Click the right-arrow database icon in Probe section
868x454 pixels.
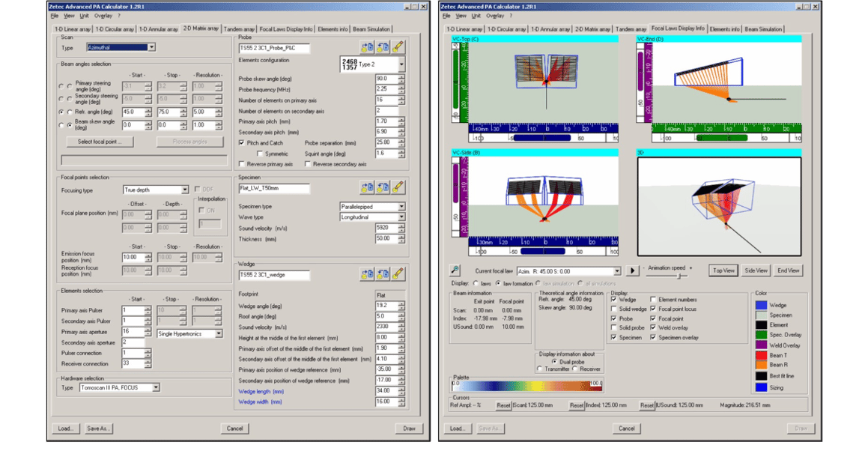(x=367, y=48)
